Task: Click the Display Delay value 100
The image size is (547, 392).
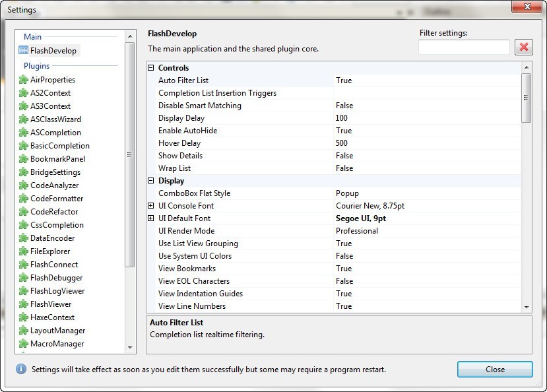Action: point(342,118)
